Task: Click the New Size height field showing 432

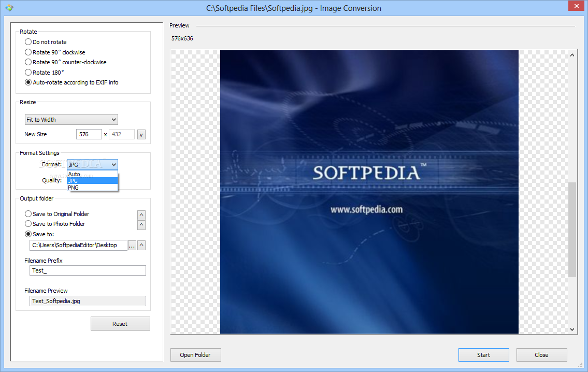Action: click(x=122, y=134)
